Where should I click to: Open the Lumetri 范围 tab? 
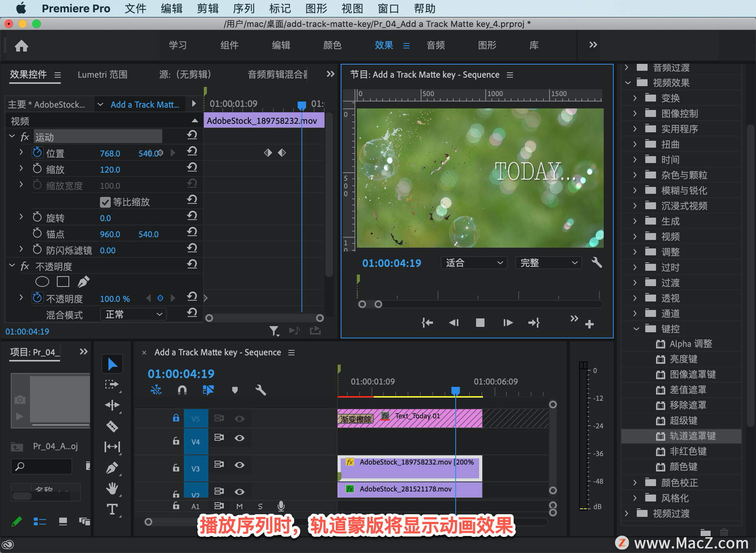pyautogui.click(x=102, y=74)
